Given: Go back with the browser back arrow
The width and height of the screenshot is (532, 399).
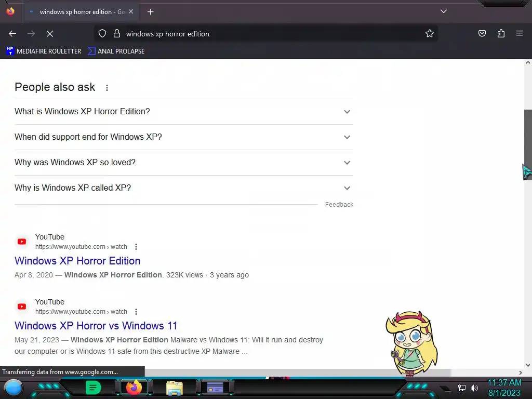Looking at the screenshot, I should point(12,34).
